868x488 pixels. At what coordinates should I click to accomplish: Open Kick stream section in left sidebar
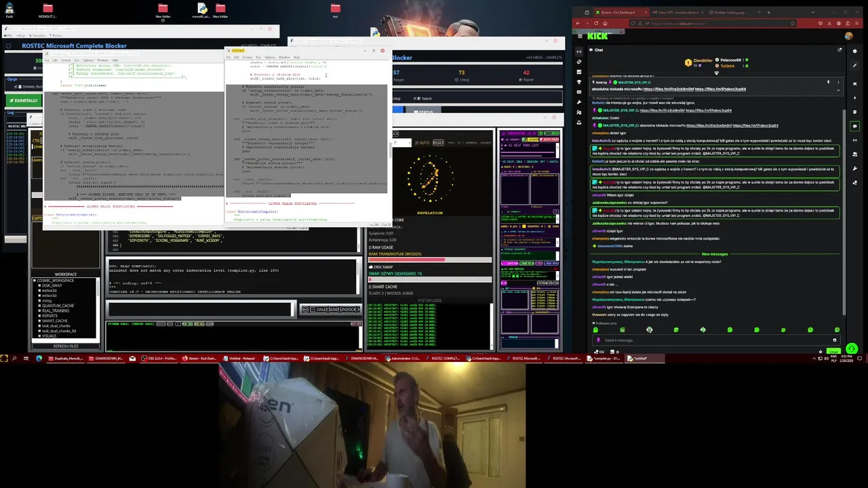tap(579, 52)
